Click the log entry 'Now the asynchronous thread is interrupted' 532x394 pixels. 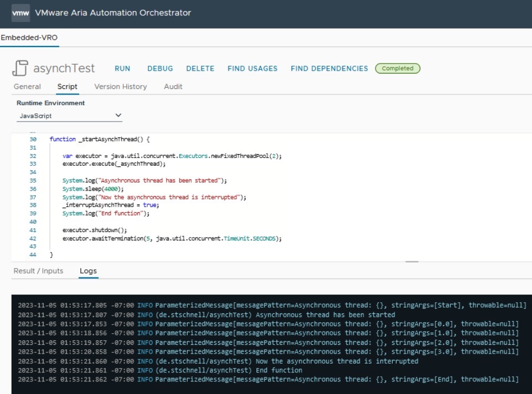click(x=218, y=361)
